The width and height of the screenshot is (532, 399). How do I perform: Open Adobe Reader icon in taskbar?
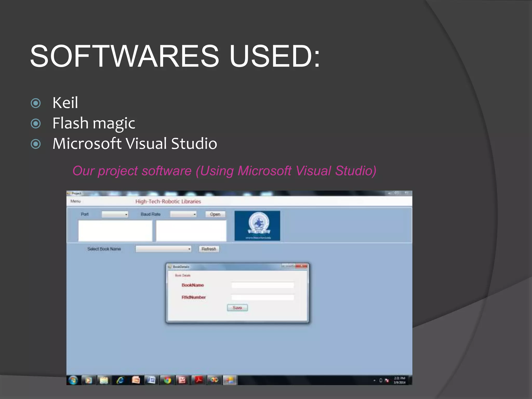click(199, 381)
